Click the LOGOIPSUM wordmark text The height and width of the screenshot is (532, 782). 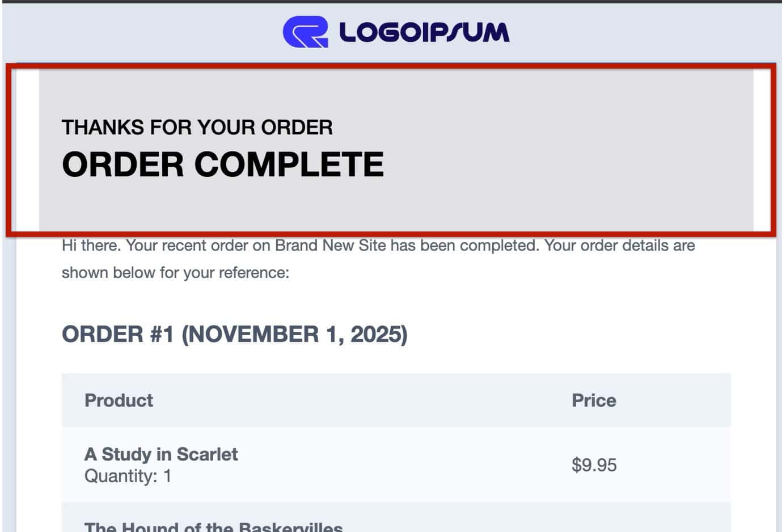(424, 32)
